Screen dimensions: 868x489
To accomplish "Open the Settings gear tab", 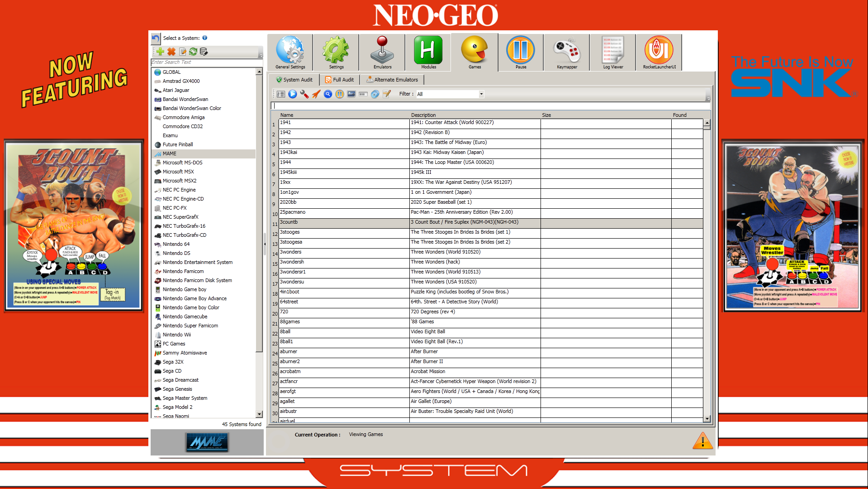I will click(x=337, y=53).
